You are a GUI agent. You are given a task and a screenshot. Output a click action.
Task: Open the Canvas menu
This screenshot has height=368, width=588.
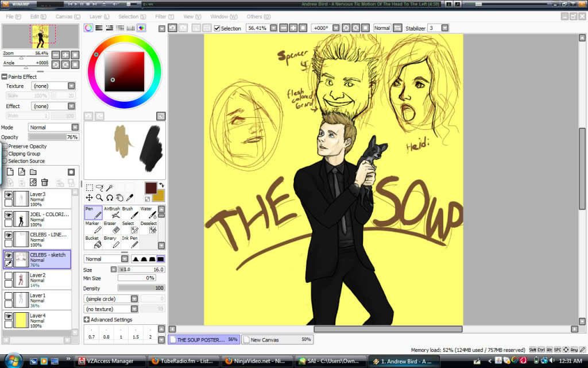click(68, 17)
